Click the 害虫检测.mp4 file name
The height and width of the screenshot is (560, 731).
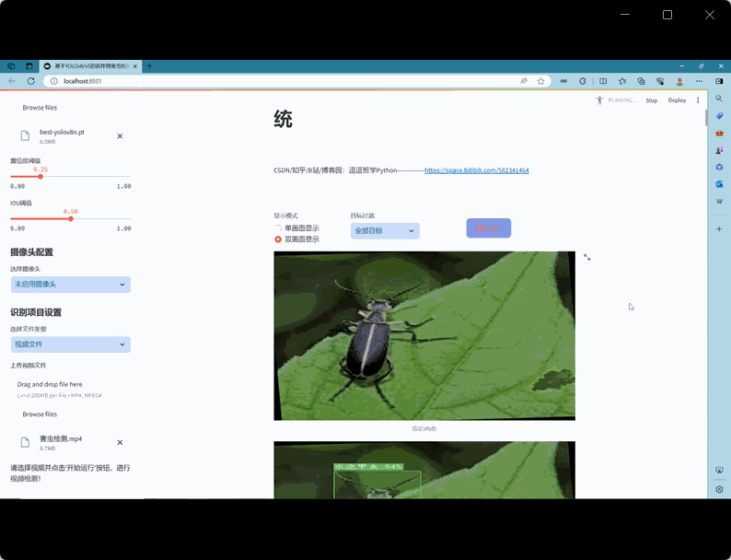(61, 438)
